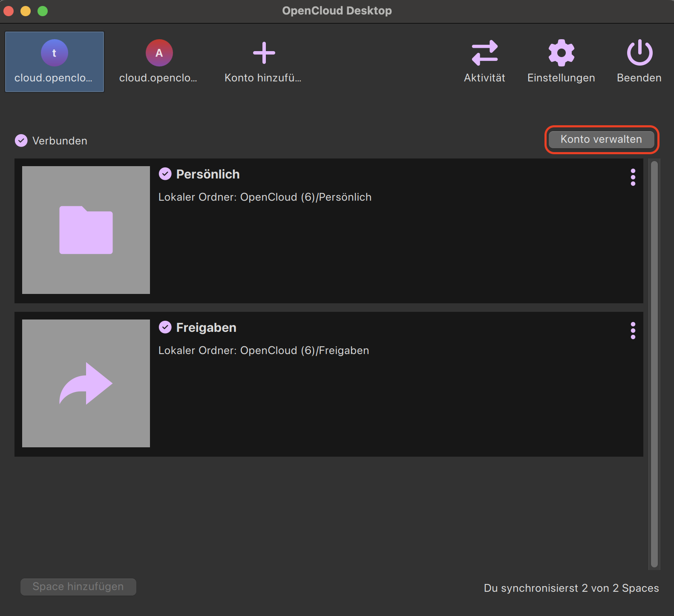
Task: Click the Persönlich folder thumbnail
Action: pyautogui.click(x=86, y=230)
